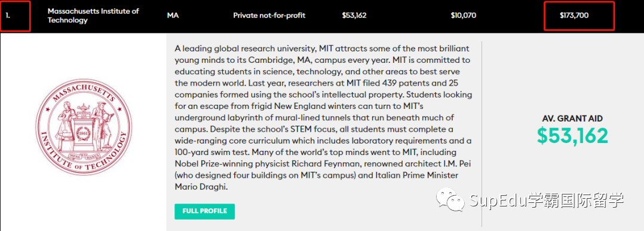This screenshot has width=644, height=231.
Task: Click the FULL PROFILE button
Action: coord(204,211)
